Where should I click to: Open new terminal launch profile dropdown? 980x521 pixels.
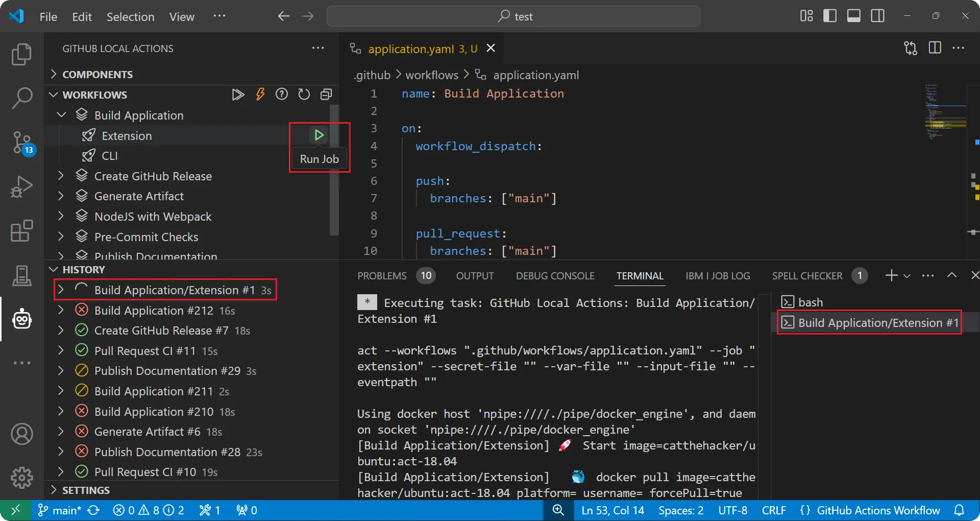907,276
